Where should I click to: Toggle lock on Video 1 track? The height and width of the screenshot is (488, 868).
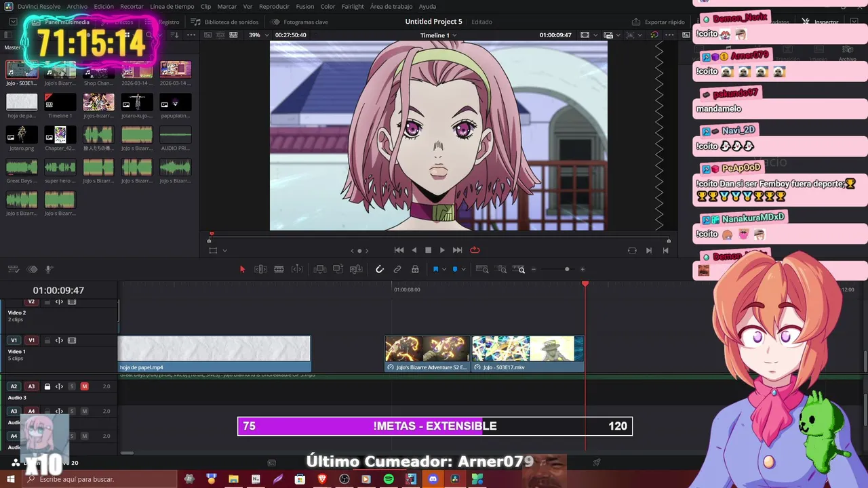[47, 340]
